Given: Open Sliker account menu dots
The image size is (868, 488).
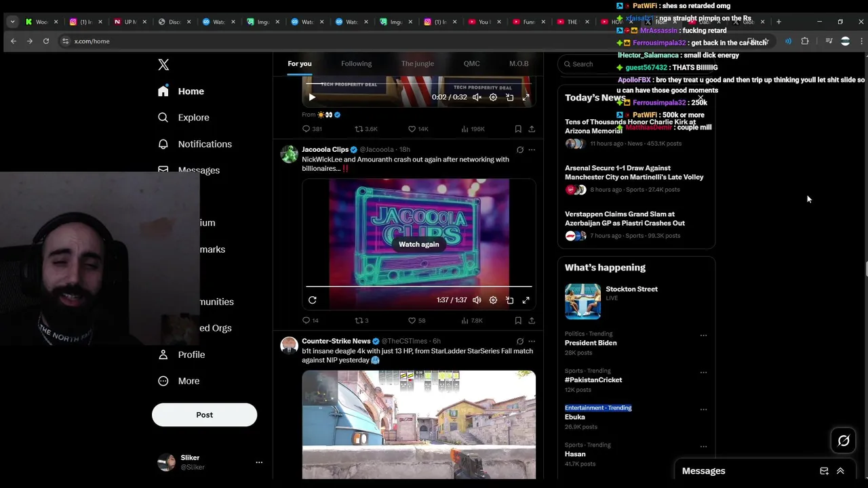Looking at the screenshot, I should (x=259, y=462).
